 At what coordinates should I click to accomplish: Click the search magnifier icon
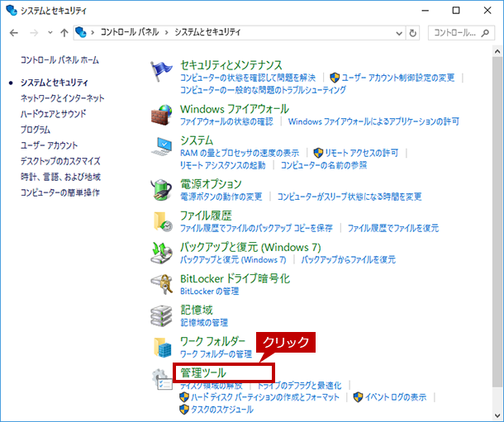(x=485, y=33)
